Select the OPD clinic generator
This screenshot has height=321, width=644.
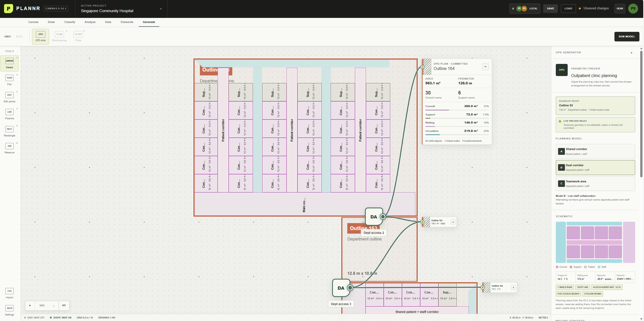tap(40, 37)
